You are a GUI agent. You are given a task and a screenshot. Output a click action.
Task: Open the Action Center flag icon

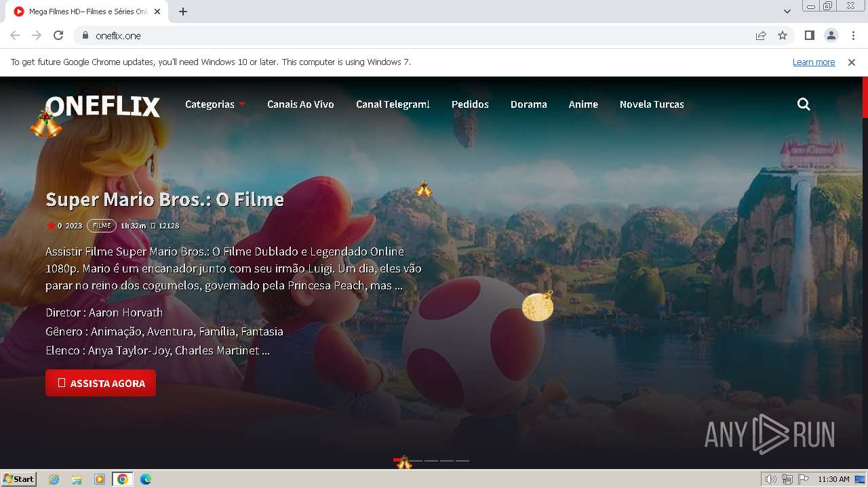pyautogui.click(x=804, y=479)
